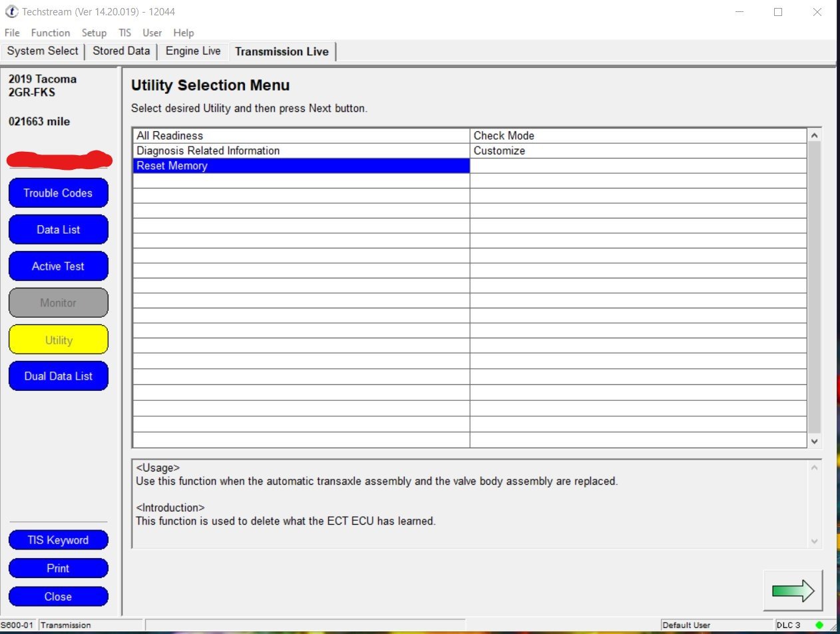Click the 2019 Tacoma vehicle label
Viewport: 840px width, 634px height.
point(43,79)
